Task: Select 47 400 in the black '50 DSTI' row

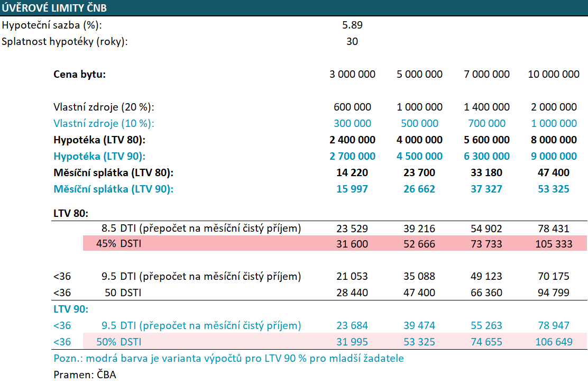Action: click(419, 293)
